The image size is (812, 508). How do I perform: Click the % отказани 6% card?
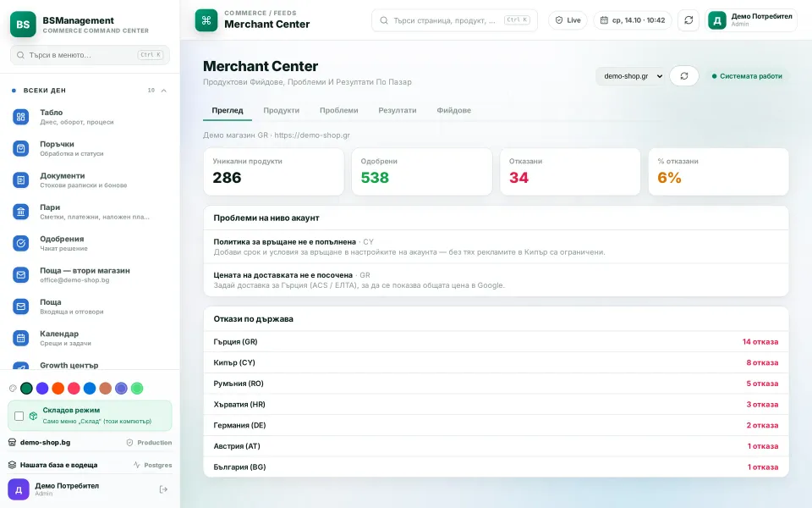click(x=718, y=172)
